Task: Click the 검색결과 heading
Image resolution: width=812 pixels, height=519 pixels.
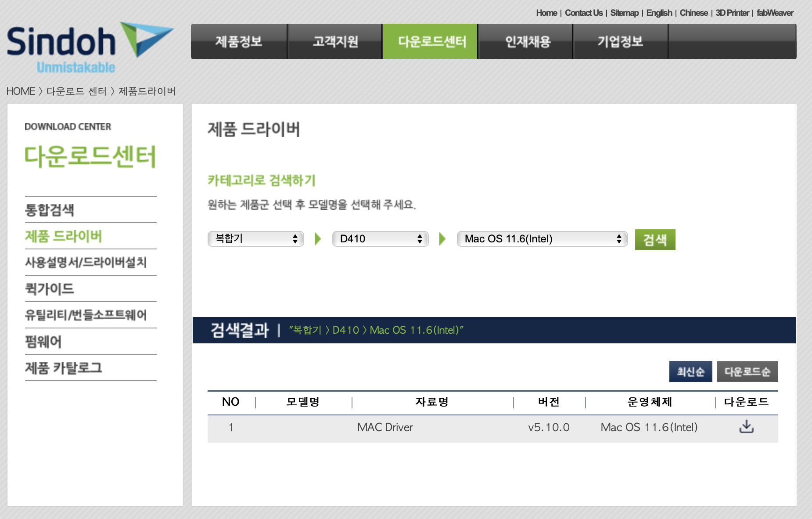Action: pos(240,330)
